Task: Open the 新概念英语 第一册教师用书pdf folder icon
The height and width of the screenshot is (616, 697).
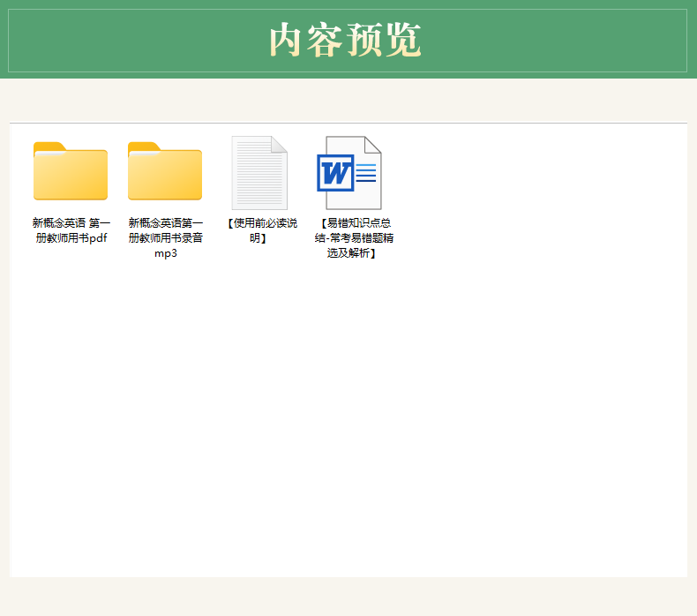Action: [x=71, y=171]
